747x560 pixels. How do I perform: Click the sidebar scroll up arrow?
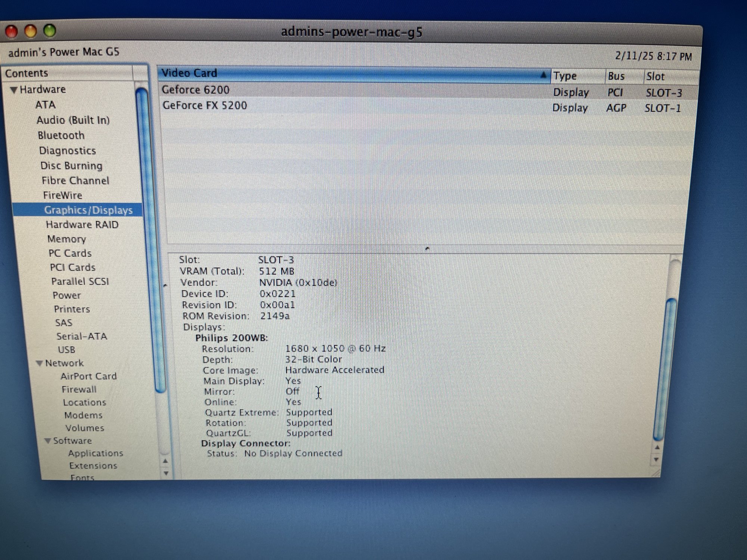click(x=165, y=461)
